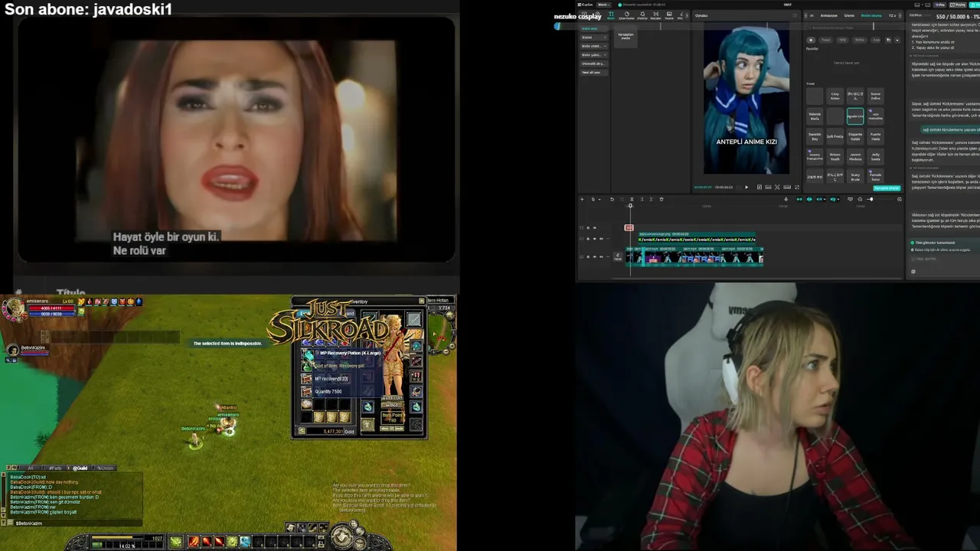This screenshot has width=980, height=551.
Task: Open the round main menu button on game bar
Action: (x=342, y=536)
